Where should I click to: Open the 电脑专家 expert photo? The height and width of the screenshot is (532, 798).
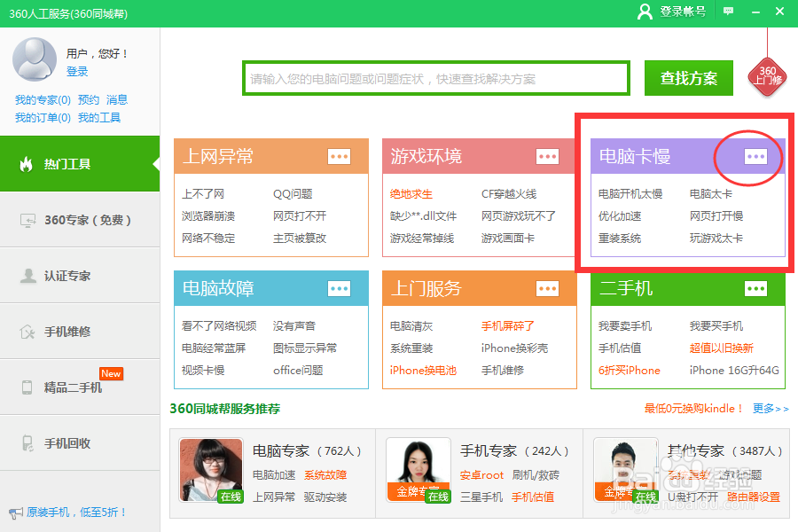click(x=211, y=470)
